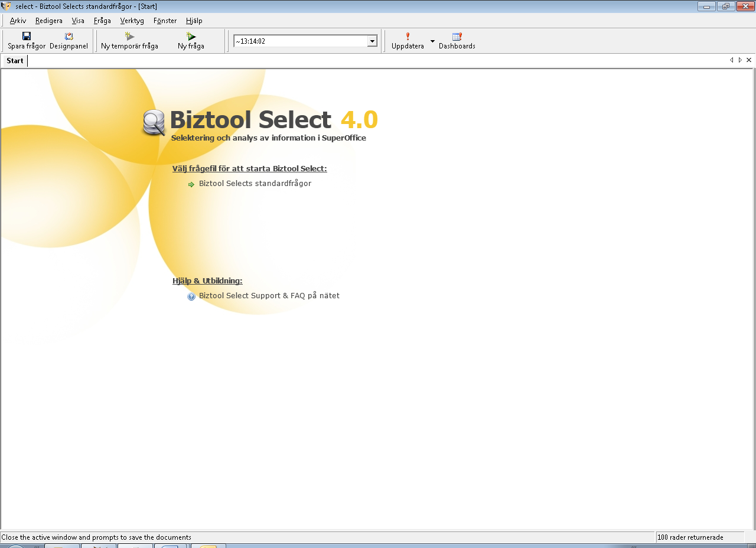The height and width of the screenshot is (548, 756).
Task: Click the Biztool Select magnifier logo
Action: point(154,123)
